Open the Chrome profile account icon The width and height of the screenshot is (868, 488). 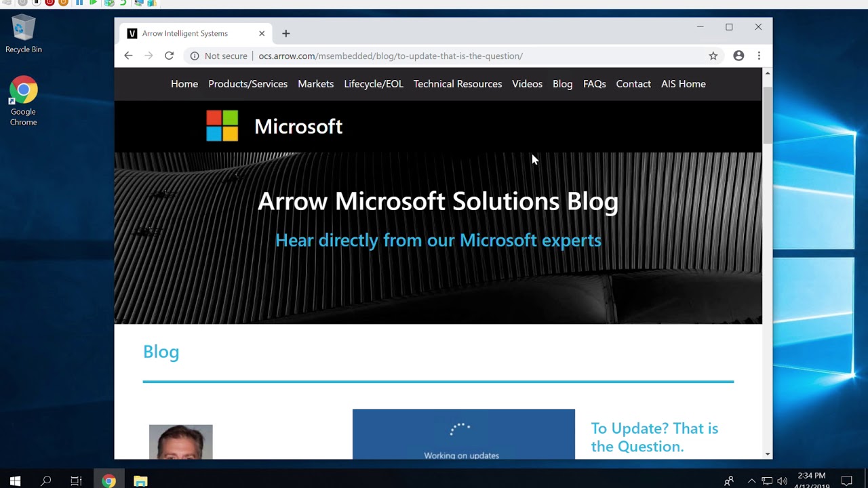tap(738, 56)
